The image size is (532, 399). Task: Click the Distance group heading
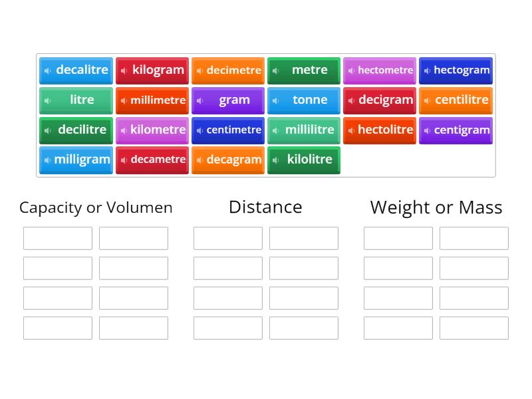pyautogui.click(x=265, y=207)
